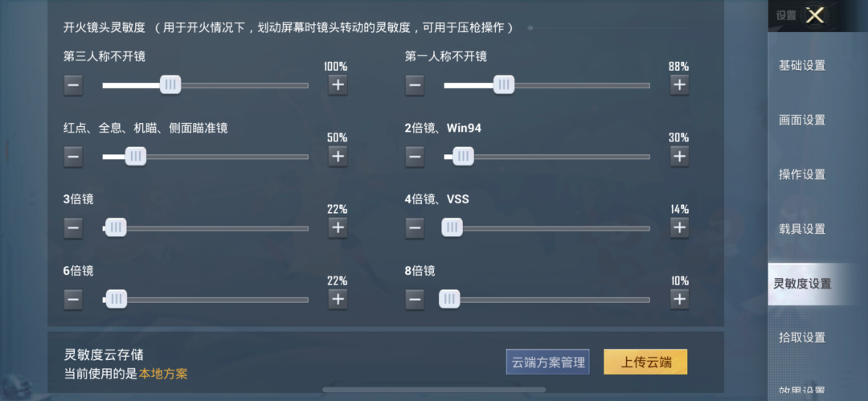Screen dimensions: 868x401
Task: Tap the 本地方案 link text
Action: pyautogui.click(x=163, y=374)
